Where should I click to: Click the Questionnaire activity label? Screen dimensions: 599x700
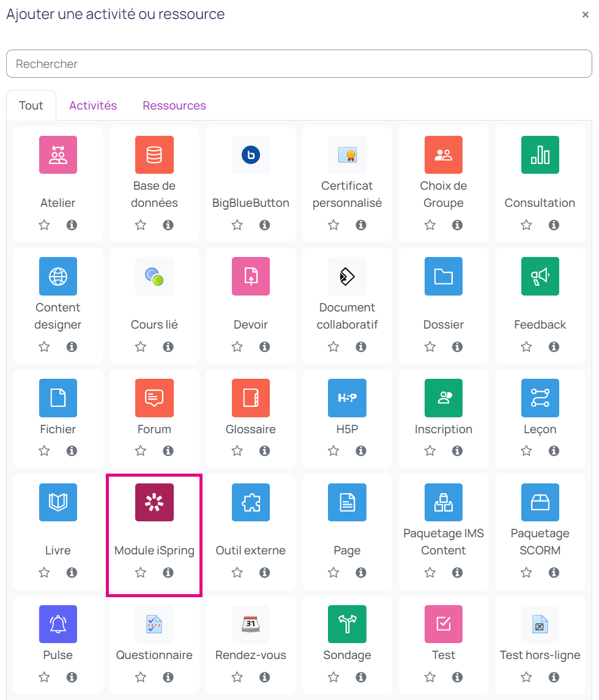pyautogui.click(x=154, y=655)
